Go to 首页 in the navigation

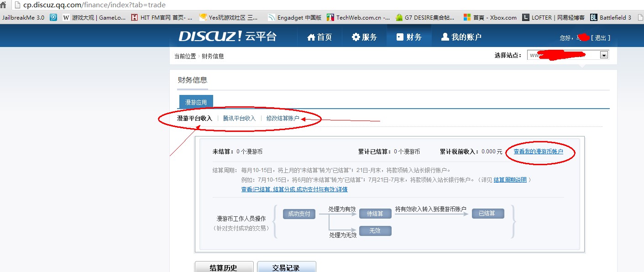(319, 37)
